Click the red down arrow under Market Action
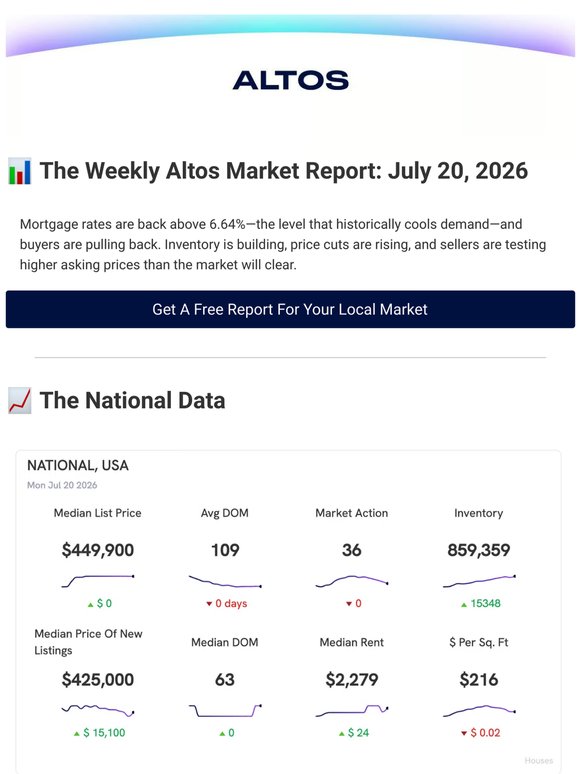 click(349, 604)
